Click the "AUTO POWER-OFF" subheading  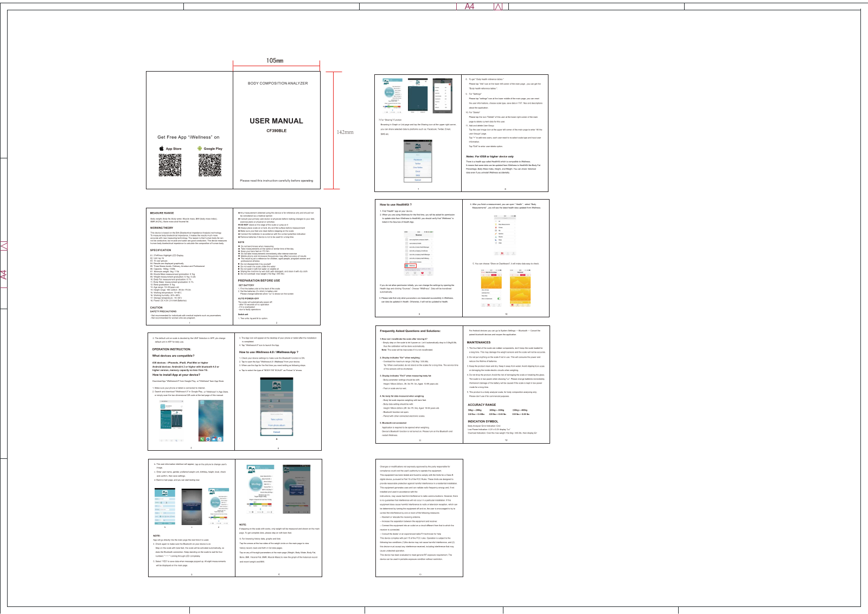coord(248,298)
